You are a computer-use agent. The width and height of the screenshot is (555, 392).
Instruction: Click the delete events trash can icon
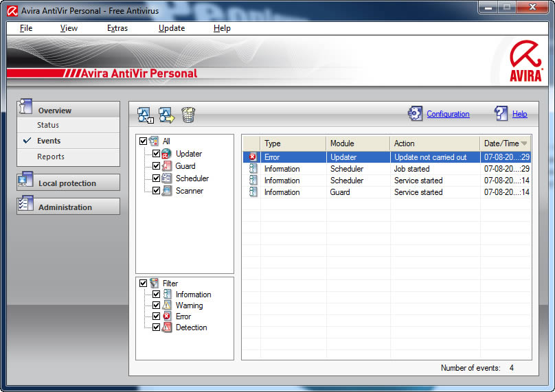click(188, 115)
